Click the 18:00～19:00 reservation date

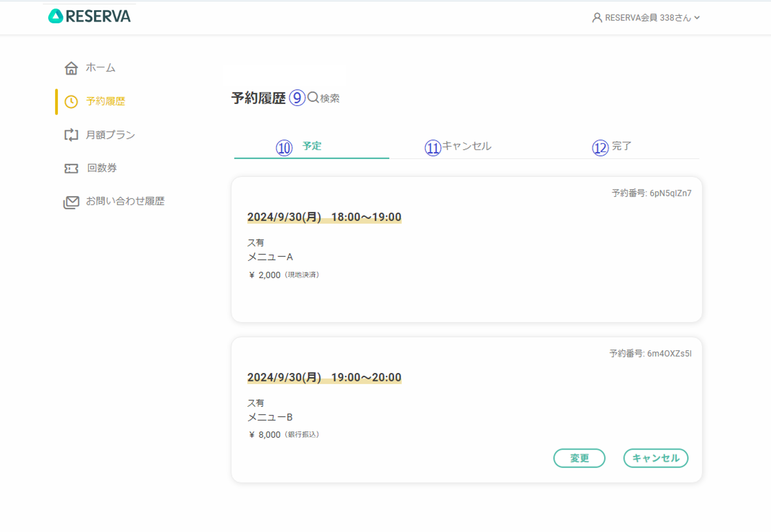tap(324, 217)
